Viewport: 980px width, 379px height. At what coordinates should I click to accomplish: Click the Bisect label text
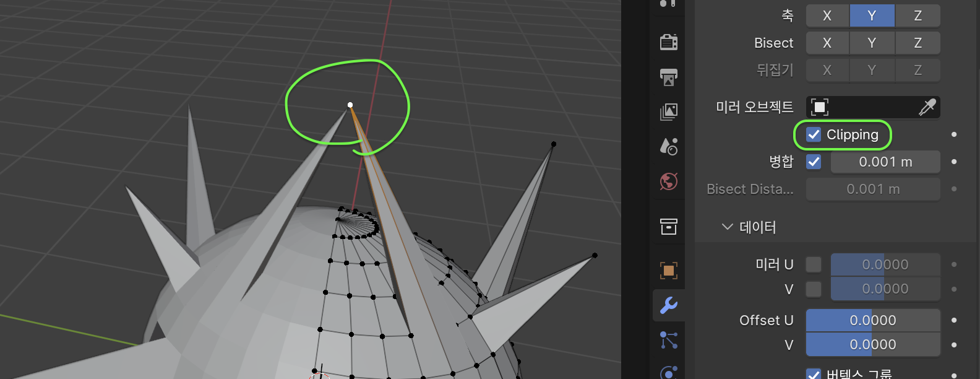pos(773,43)
